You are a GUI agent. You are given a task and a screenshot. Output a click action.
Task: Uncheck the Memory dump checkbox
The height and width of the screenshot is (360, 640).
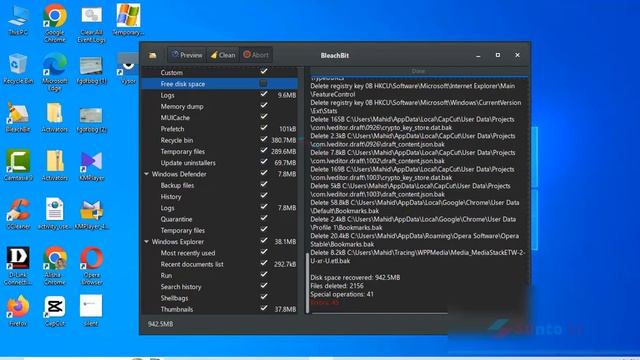pyautogui.click(x=264, y=105)
